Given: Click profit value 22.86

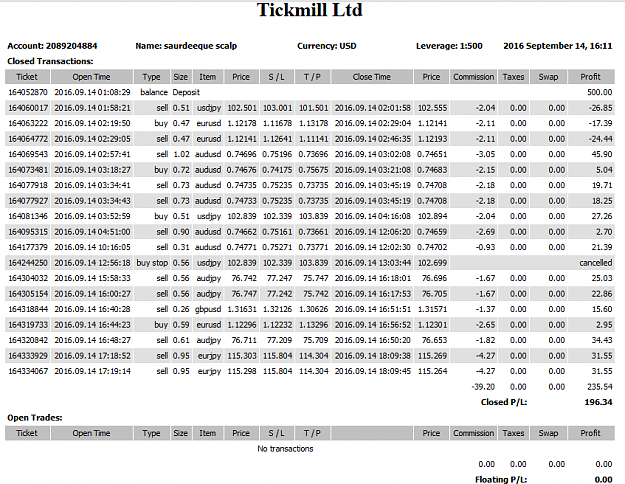Looking at the screenshot, I should [x=602, y=294].
